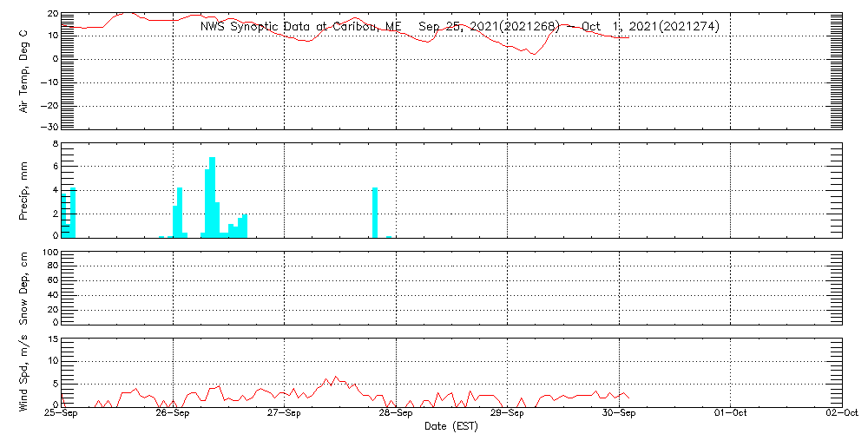Select the 02-Oct date tick label
Image resolution: width=868 pixels, height=434 pixels.
[840, 415]
